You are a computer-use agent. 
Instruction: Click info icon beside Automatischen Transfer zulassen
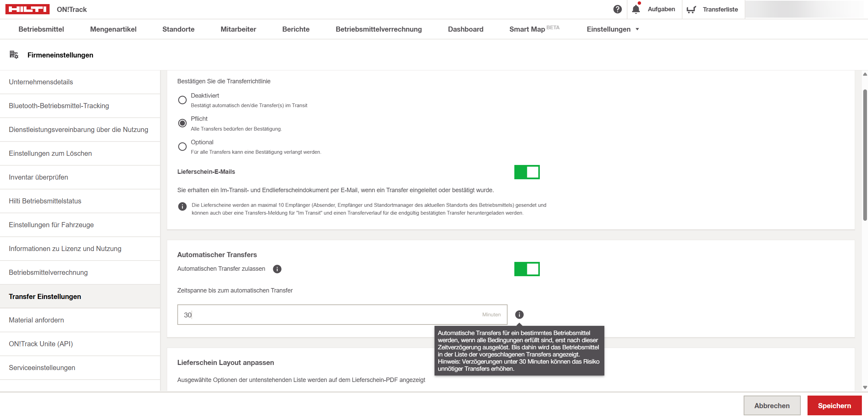(x=277, y=269)
